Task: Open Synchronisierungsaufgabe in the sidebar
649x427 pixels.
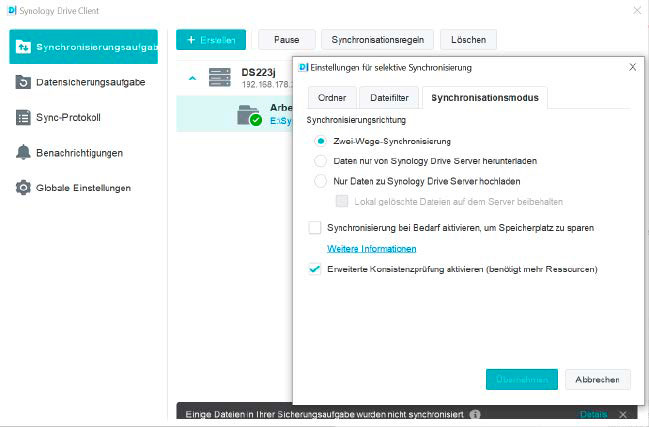Action: coord(83,47)
